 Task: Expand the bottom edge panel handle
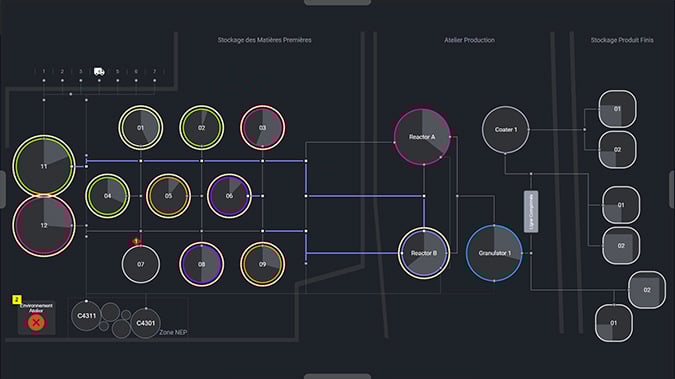click(x=338, y=376)
